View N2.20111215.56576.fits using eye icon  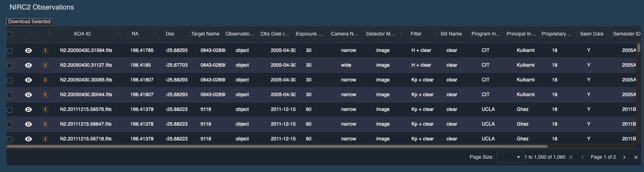tap(28, 110)
